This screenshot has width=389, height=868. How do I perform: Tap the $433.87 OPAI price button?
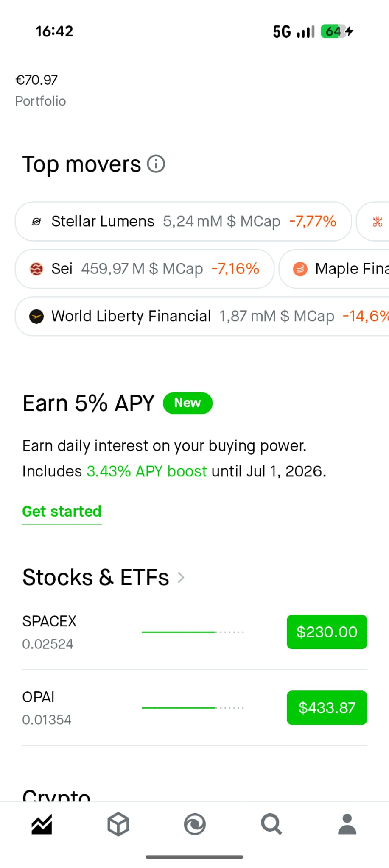(327, 708)
